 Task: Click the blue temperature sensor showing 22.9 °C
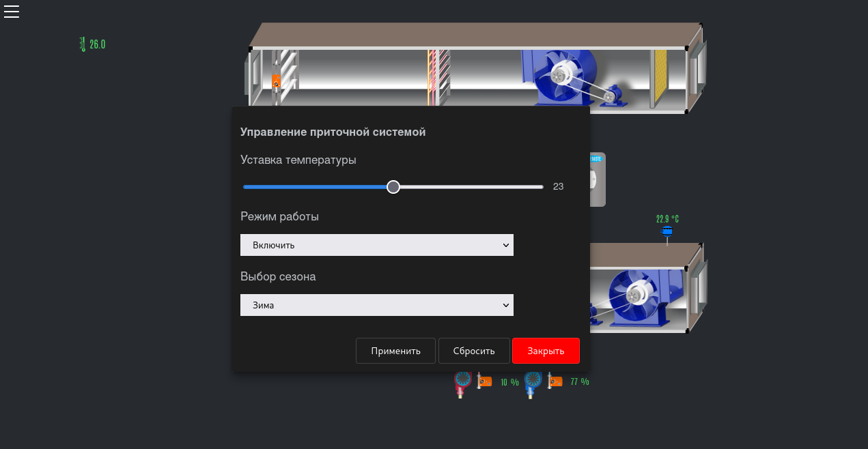tap(667, 232)
